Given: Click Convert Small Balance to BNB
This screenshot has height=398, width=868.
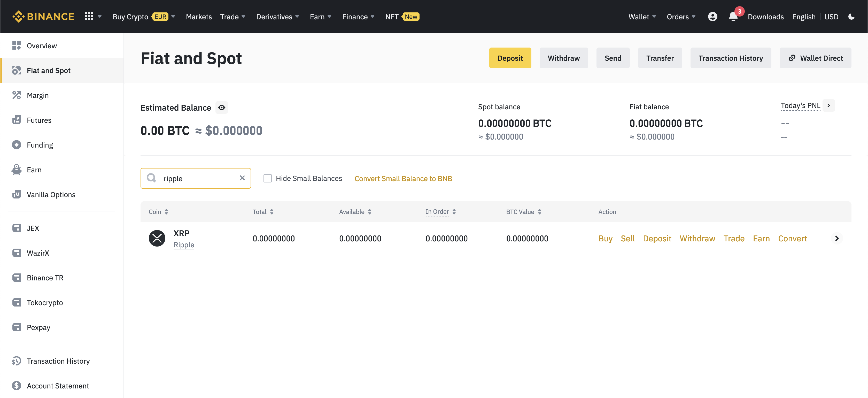Looking at the screenshot, I should (x=403, y=178).
